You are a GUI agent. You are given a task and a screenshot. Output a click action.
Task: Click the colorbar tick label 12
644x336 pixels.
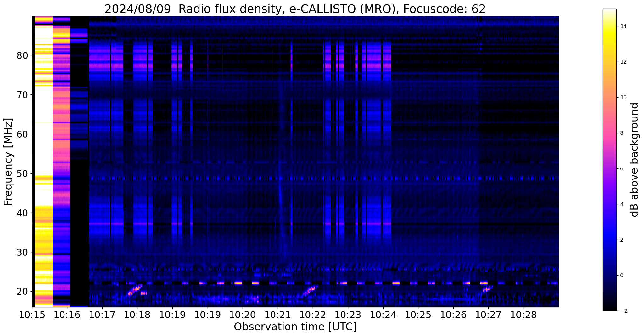tap(623, 62)
